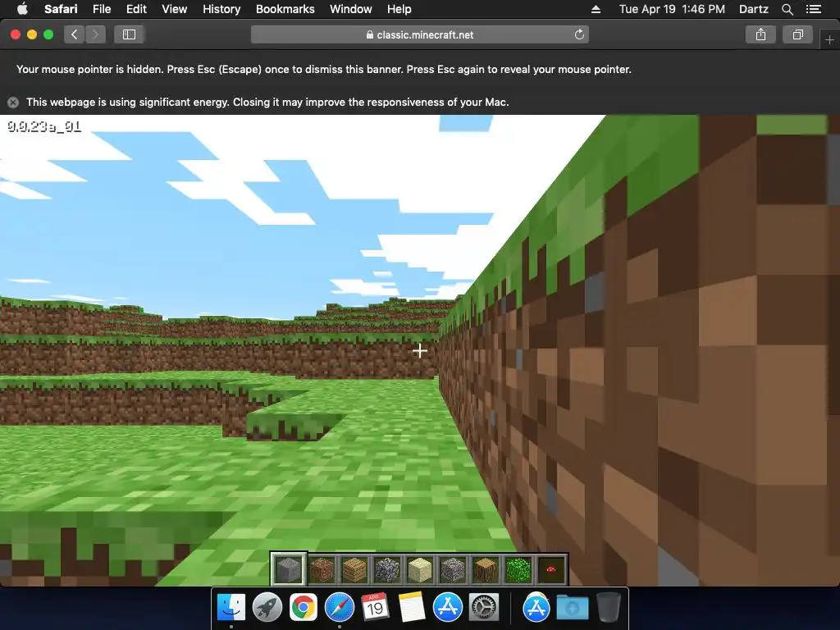Select the stone block in the hotbar
Image resolution: width=840 pixels, height=630 pixels.
288,569
